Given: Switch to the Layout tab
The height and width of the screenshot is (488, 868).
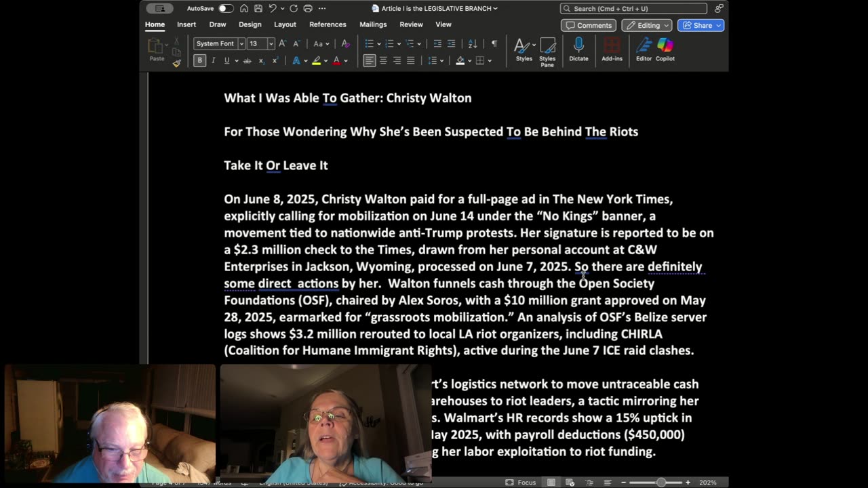Looking at the screenshot, I should coord(285,24).
